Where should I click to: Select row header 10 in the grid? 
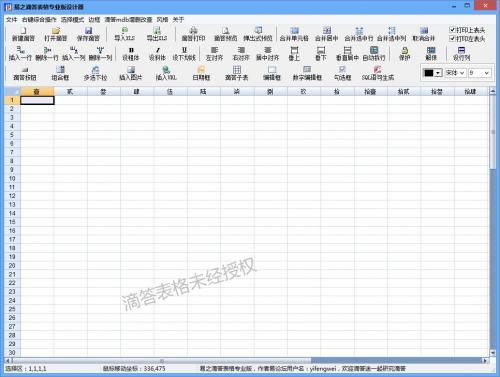(x=12, y=178)
